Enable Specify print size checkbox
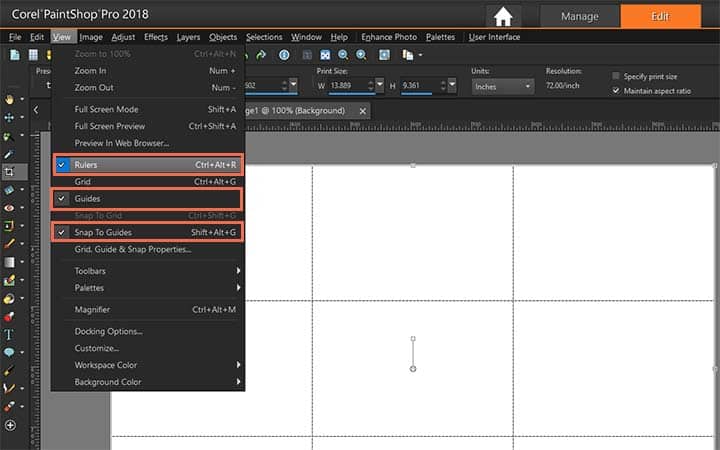The image size is (720, 450). click(x=616, y=76)
